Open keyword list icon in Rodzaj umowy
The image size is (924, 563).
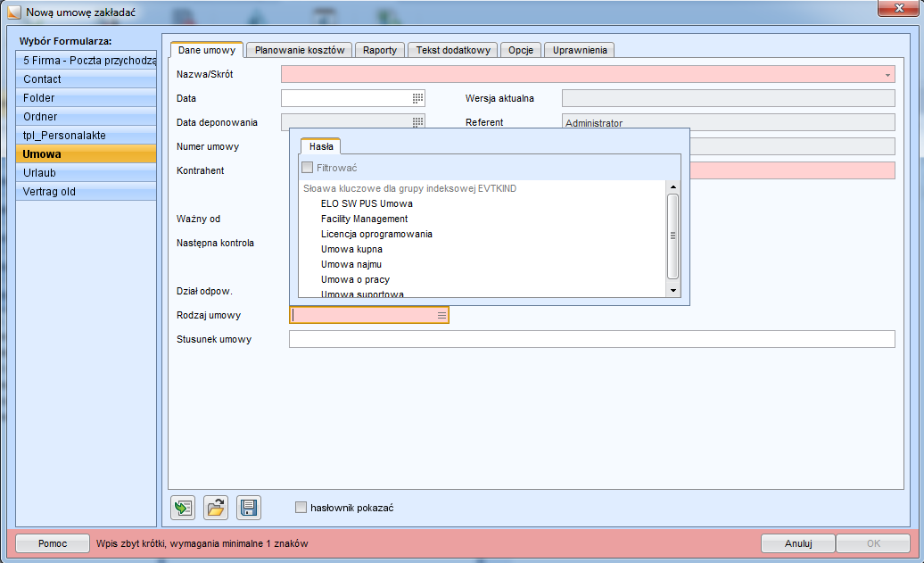[441, 315]
